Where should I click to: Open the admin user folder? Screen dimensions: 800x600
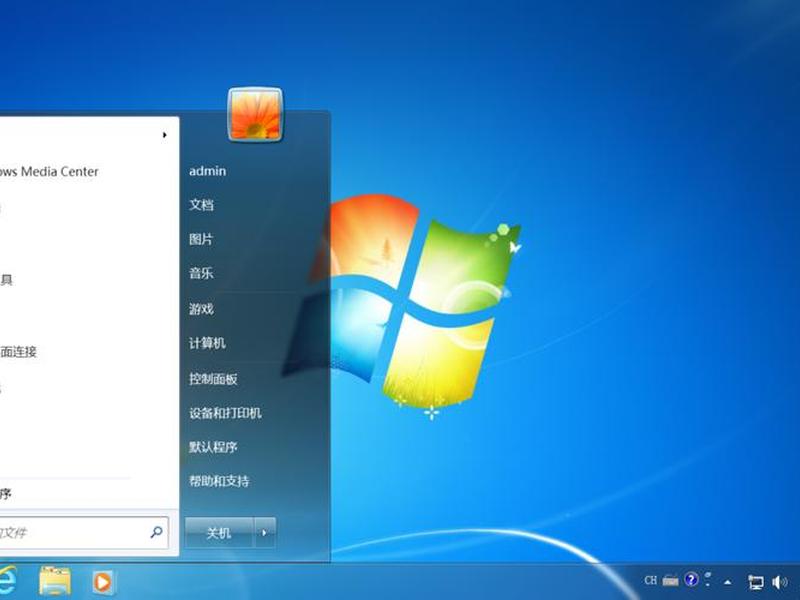[x=208, y=171]
